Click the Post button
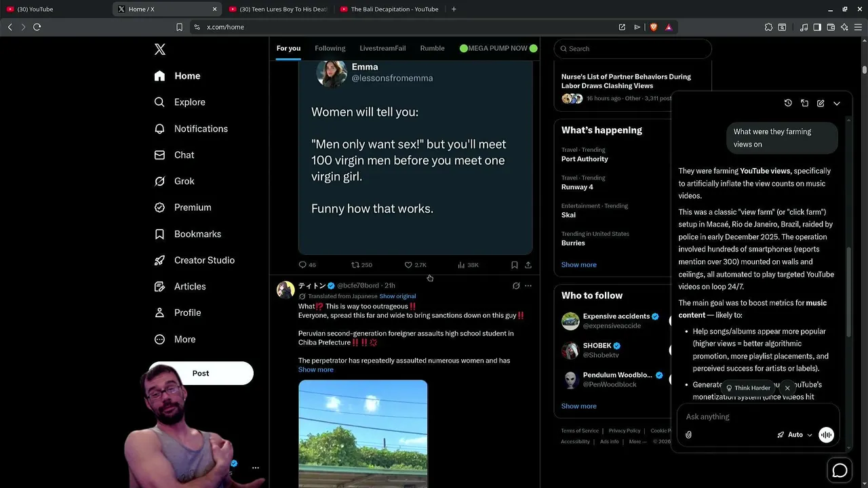 201,373
